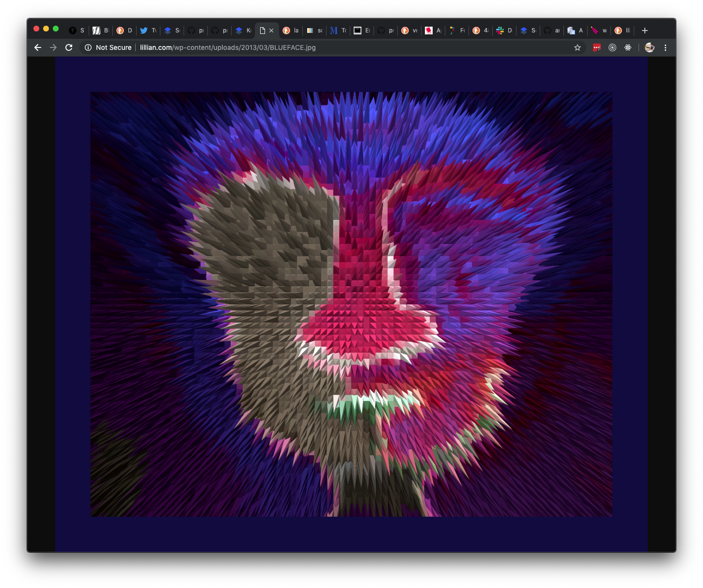Maximize the window with green button

pos(56,29)
